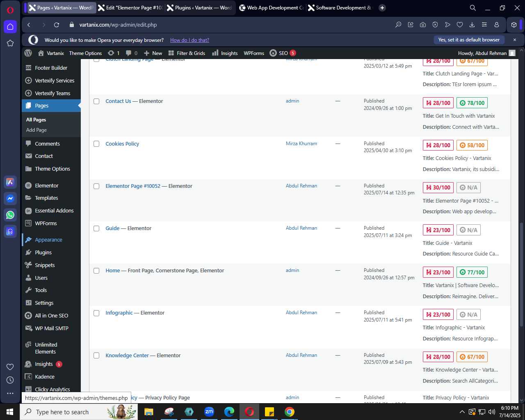Open the Filter & Grids admin bar menu

(x=187, y=53)
